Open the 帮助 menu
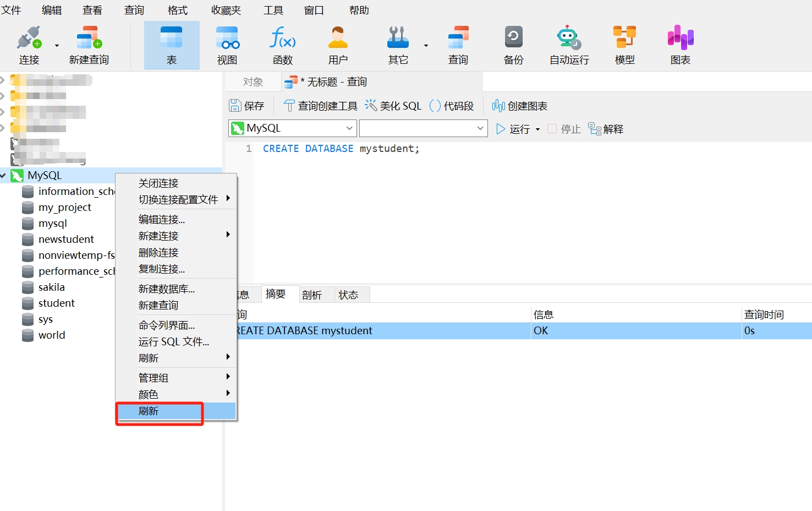Viewport: 812px width, 511px height. (x=359, y=10)
